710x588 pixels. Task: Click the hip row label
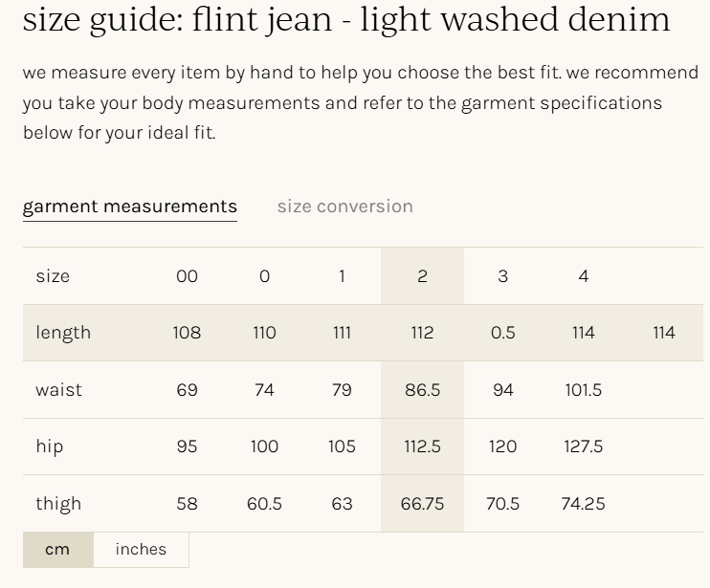tap(50, 446)
